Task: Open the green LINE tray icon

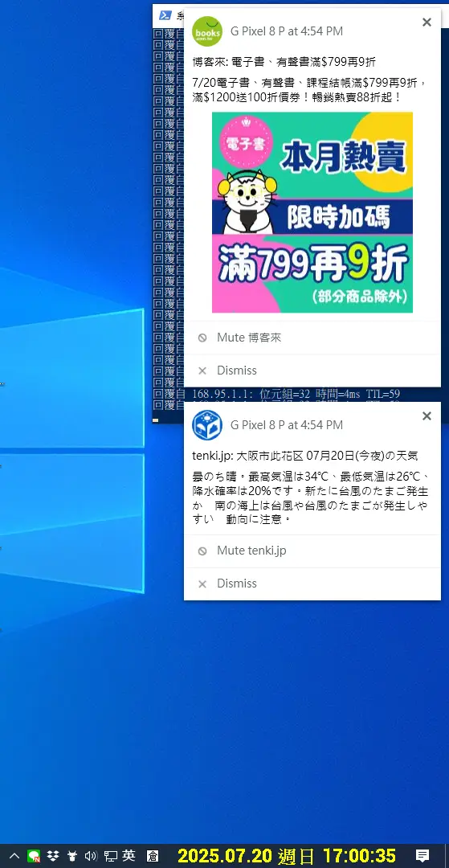Action: (33, 856)
